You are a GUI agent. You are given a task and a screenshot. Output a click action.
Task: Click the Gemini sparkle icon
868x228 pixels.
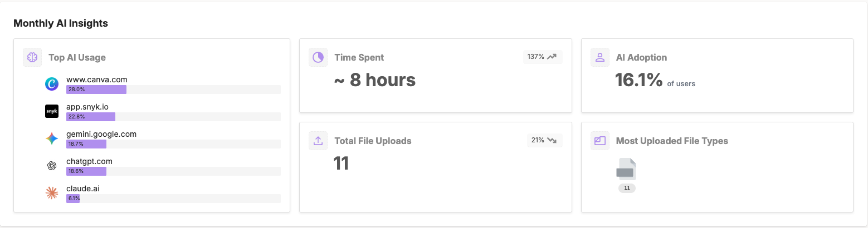click(x=52, y=138)
